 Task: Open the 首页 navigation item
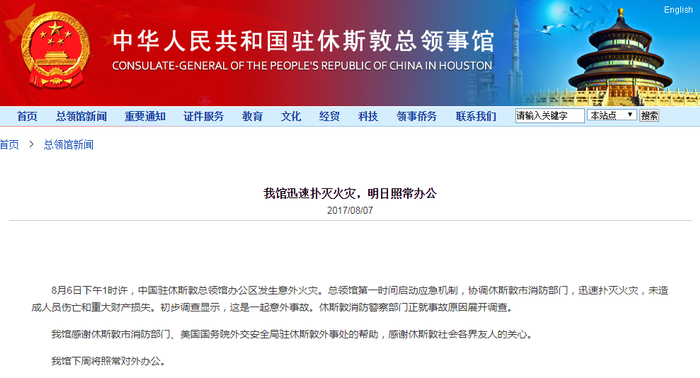(x=27, y=116)
